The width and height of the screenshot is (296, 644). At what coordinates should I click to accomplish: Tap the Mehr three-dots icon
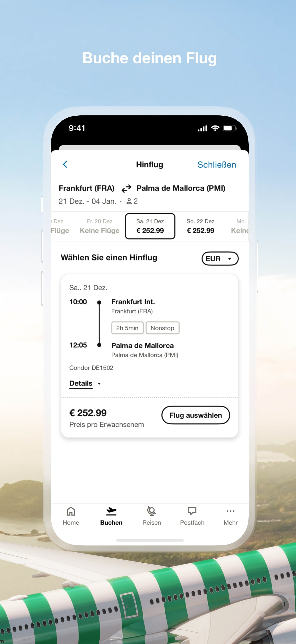pyautogui.click(x=231, y=511)
